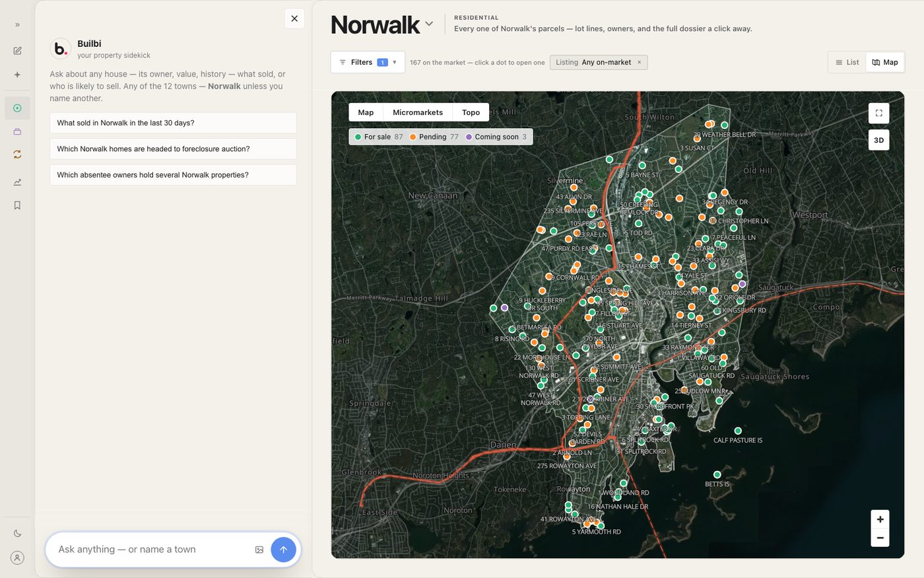Image resolution: width=924 pixels, height=578 pixels.
Task: Select the green target map icon in the sidebar
Action: (17, 108)
